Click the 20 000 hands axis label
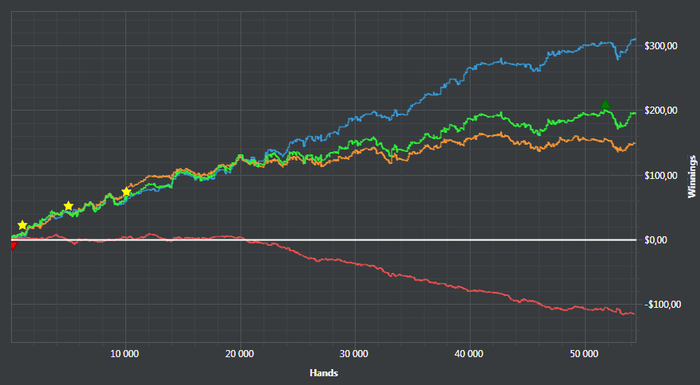This screenshot has height=385, width=700. point(239,354)
